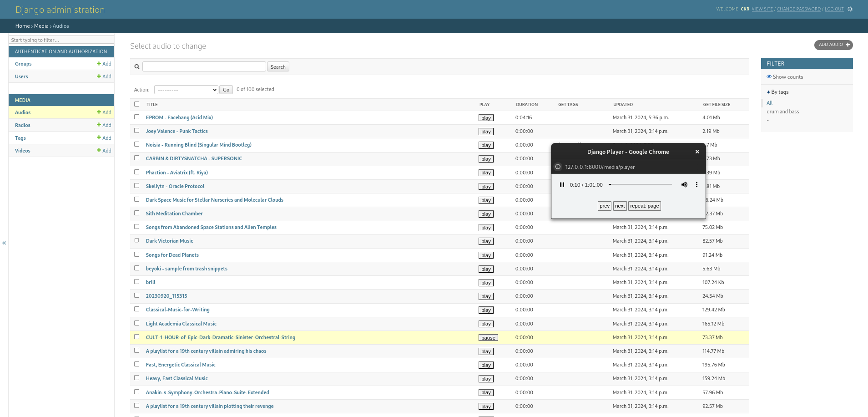Check the Phaction - Aviatrix row checkbox
Screen dimensions: 868x417
(136, 172)
